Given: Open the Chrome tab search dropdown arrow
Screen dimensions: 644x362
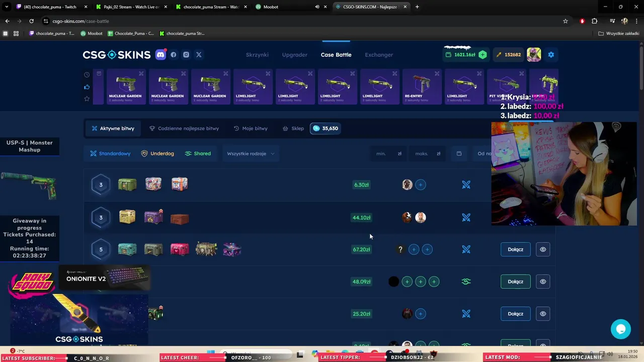Looking at the screenshot, I should [7, 7].
